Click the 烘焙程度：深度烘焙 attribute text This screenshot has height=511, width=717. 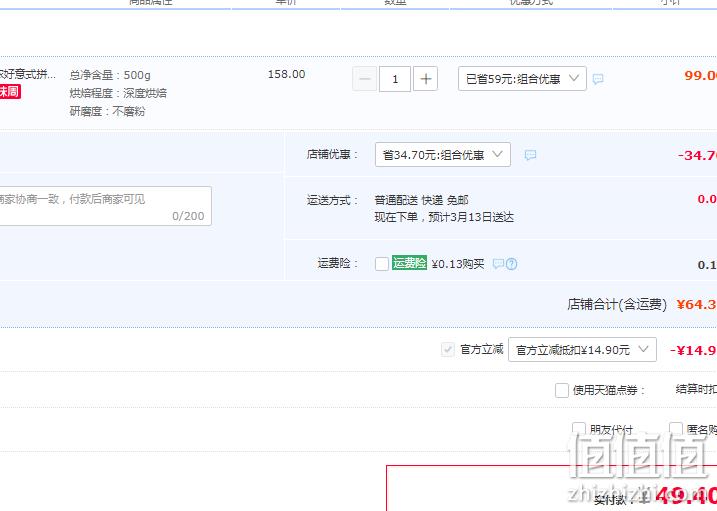coord(118,93)
